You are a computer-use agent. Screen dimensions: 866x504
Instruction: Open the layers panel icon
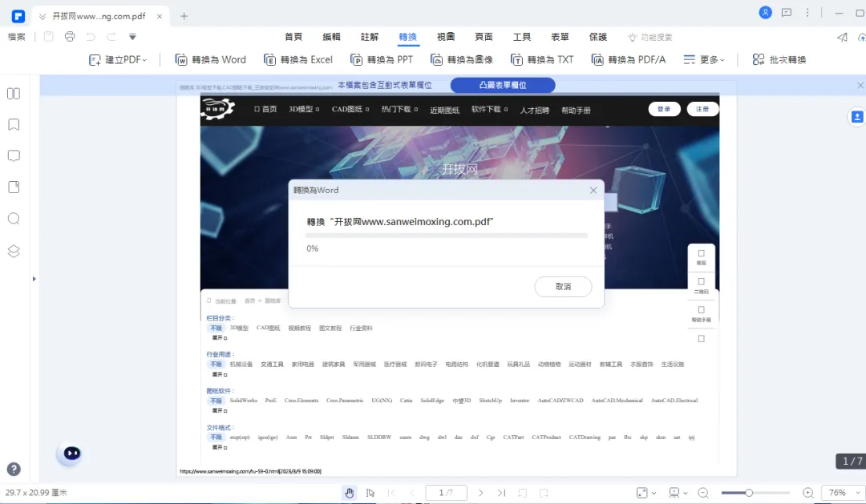(x=14, y=251)
